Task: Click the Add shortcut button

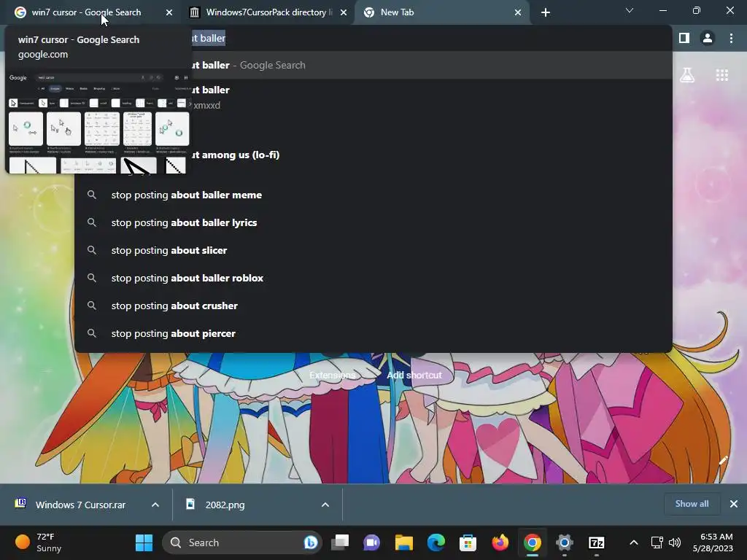Action: [x=414, y=376]
